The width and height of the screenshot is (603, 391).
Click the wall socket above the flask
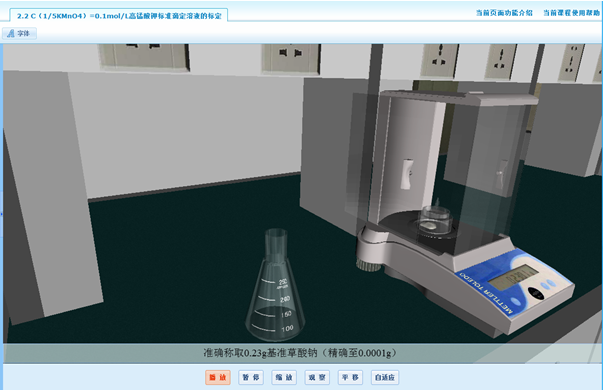(x=291, y=58)
